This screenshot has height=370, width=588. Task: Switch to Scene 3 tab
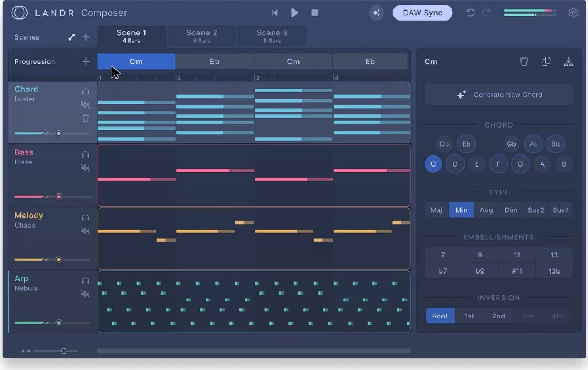[x=272, y=36]
